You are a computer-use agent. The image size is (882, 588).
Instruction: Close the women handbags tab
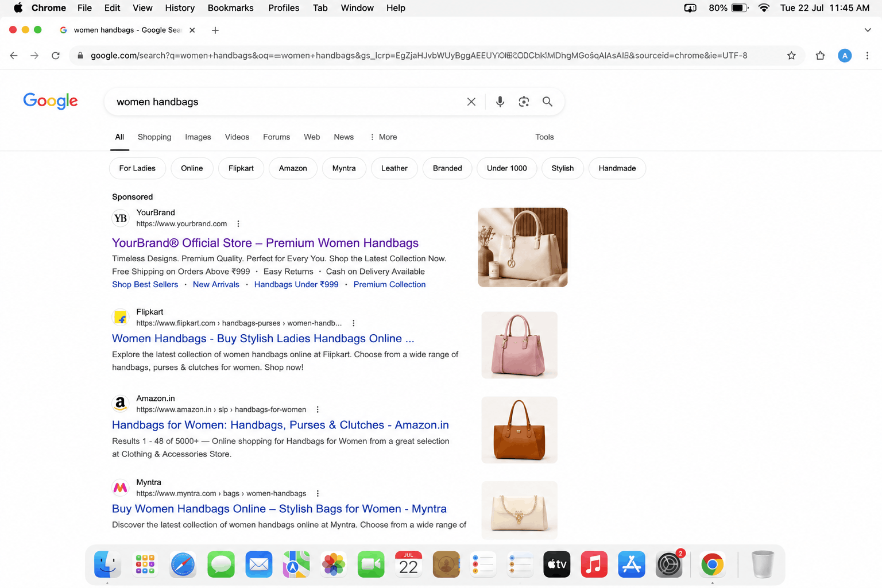coord(192,30)
